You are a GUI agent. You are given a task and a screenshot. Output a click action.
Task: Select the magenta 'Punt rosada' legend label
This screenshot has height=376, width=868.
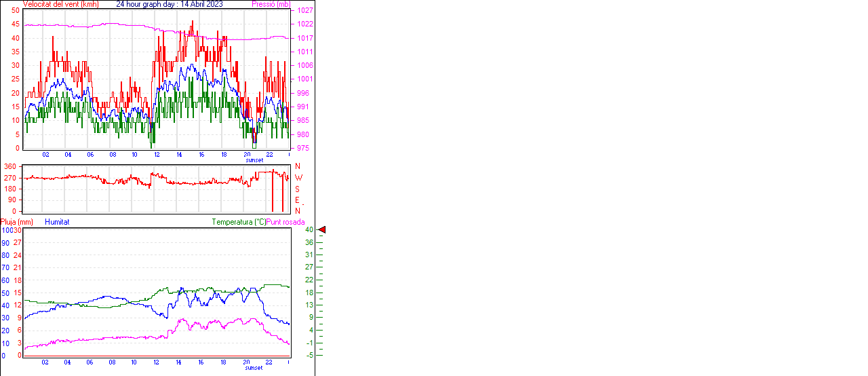click(285, 222)
